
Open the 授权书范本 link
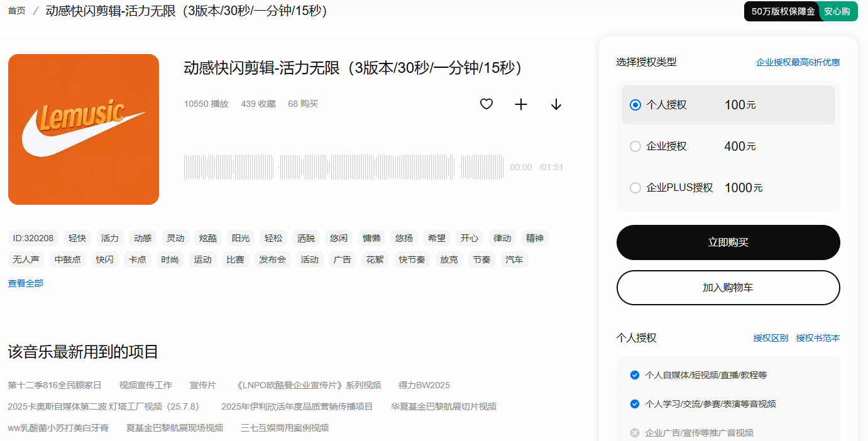pos(818,338)
